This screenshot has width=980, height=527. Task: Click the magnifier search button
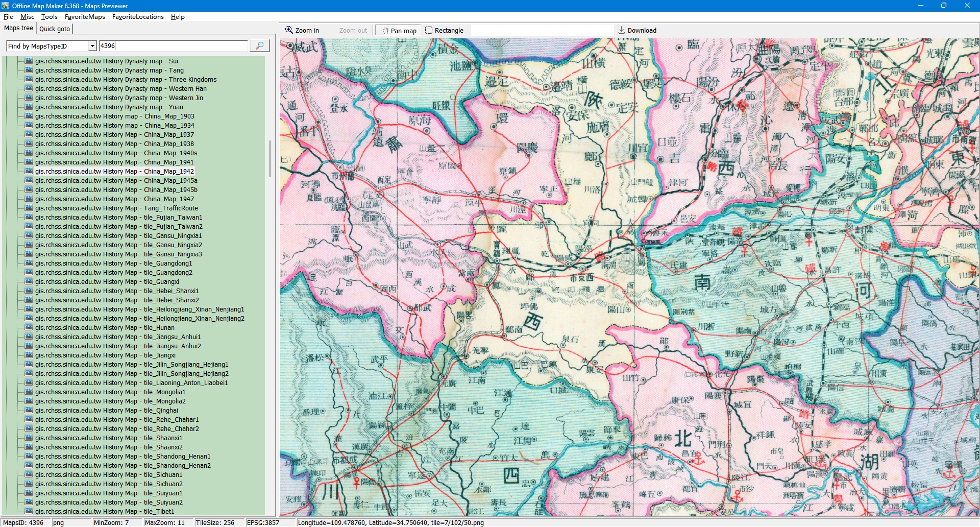coord(259,46)
